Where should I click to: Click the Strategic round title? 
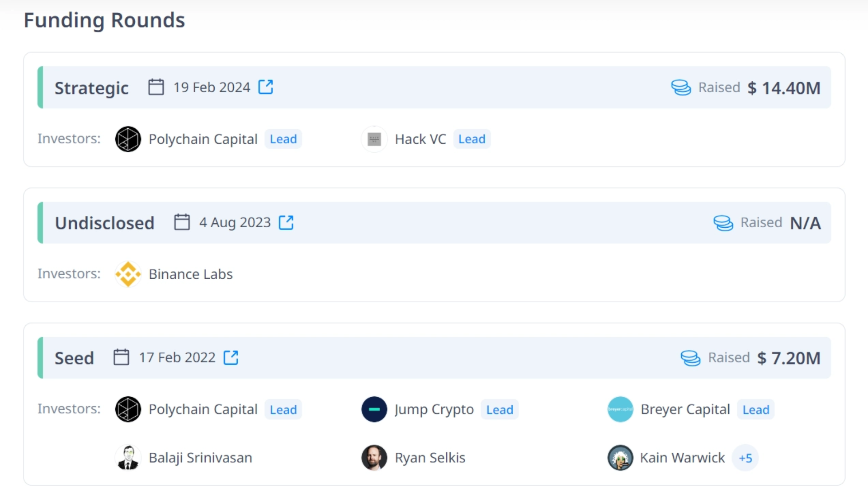pos(92,88)
